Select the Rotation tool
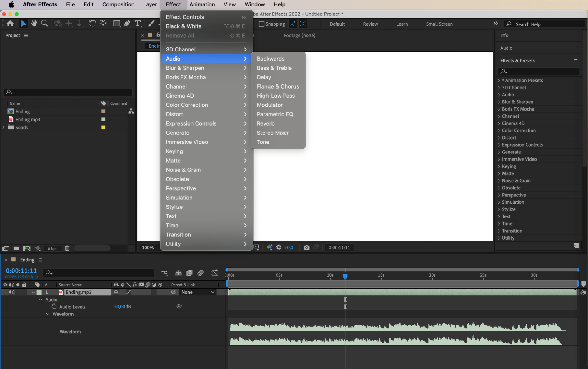Screen dimensions: 588x369 coord(92,24)
